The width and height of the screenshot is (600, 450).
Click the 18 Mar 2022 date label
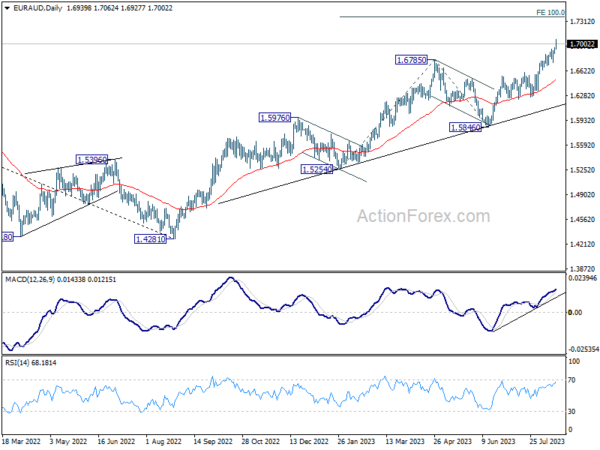21,442
